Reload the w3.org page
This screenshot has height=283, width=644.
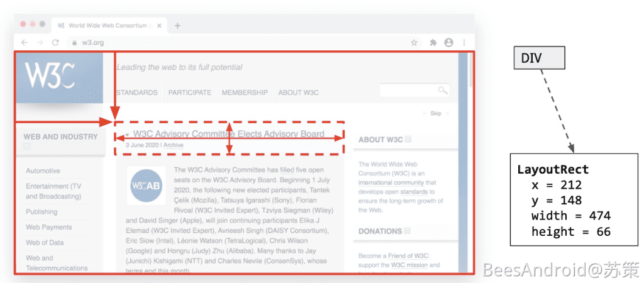55,43
